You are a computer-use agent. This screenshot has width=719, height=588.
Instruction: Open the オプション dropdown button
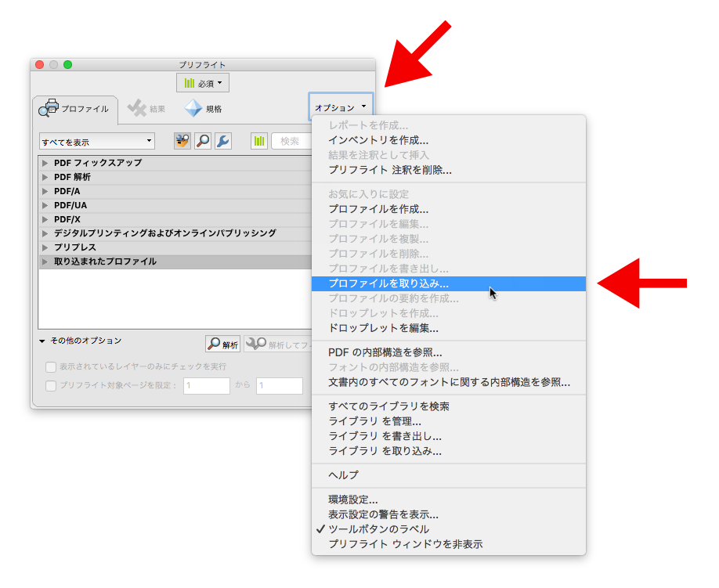tap(341, 107)
